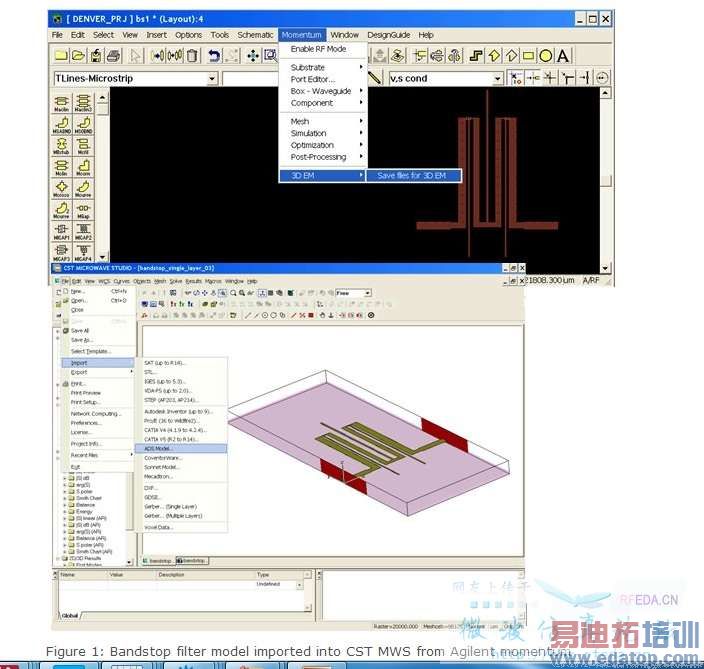Insert the Maclin component from palette
This screenshot has width=704, height=669.
coord(62,103)
